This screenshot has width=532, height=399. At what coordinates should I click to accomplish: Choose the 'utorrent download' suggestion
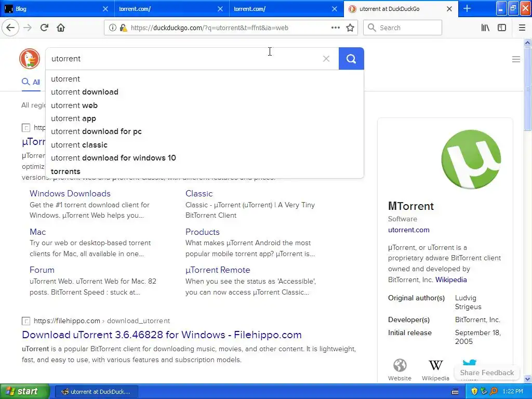click(x=204, y=92)
